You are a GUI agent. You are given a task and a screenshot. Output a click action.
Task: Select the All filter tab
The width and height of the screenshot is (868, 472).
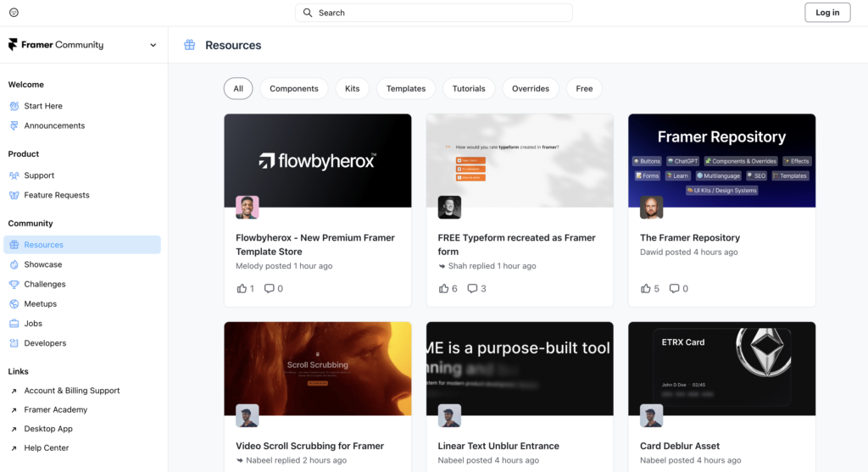238,88
